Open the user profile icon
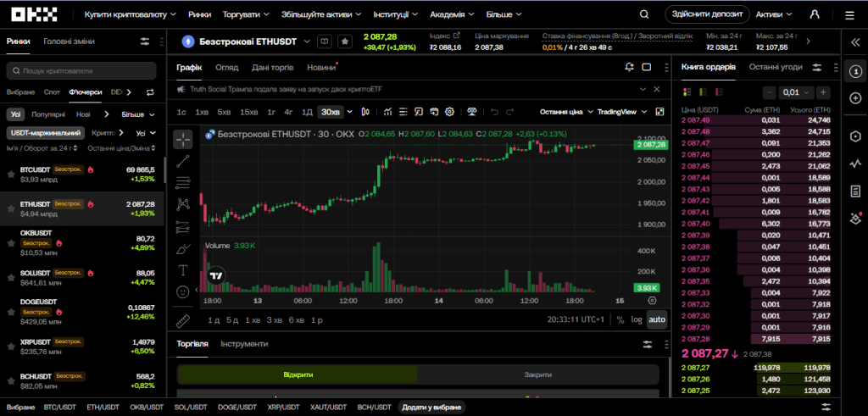The height and width of the screenshot is (416, 868). tap(815, 15)
